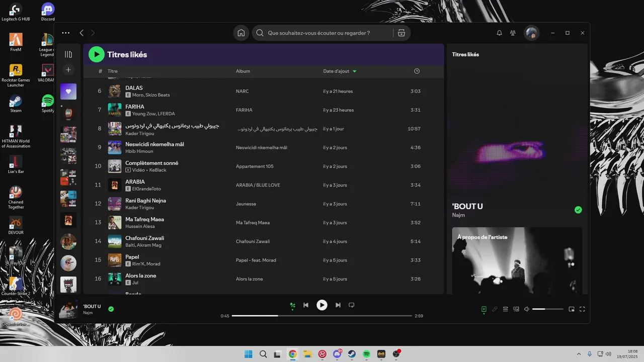Select the Liked Songs heart tile in sidebar

click(68, 92)
